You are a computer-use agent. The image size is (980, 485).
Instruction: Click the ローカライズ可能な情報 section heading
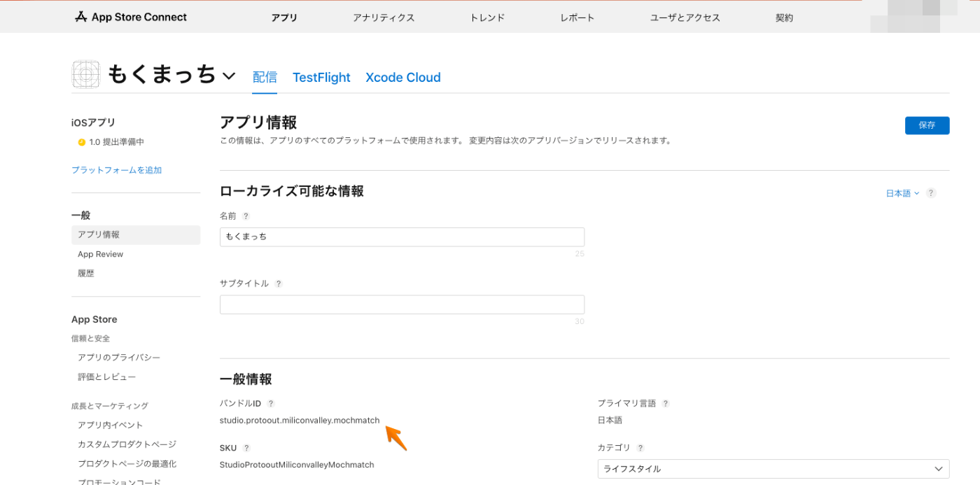click(292, 191)
